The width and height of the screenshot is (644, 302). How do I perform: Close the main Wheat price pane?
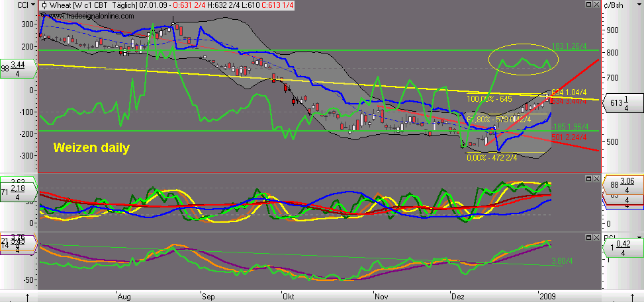coord(596,4)
